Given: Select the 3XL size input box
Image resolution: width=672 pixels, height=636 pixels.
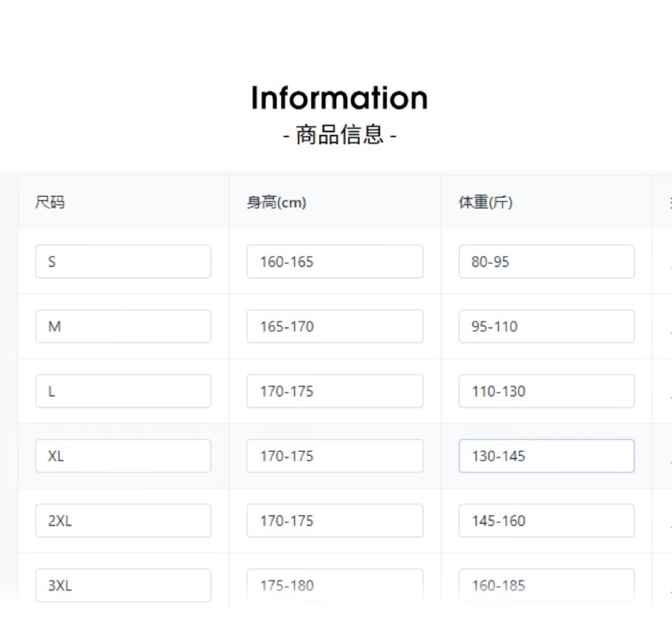Looking at the screenshot, I should pyautogui.click(x=123, y=585).
